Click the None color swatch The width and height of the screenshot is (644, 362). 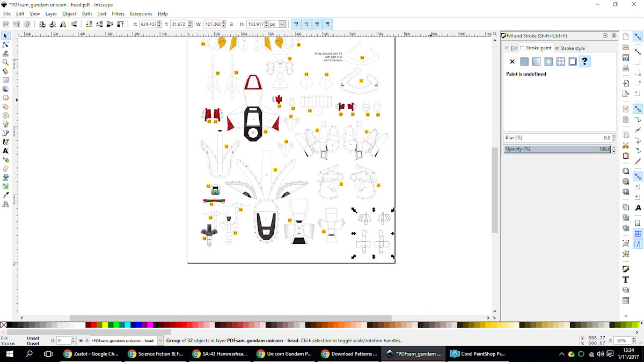(3, 325)
